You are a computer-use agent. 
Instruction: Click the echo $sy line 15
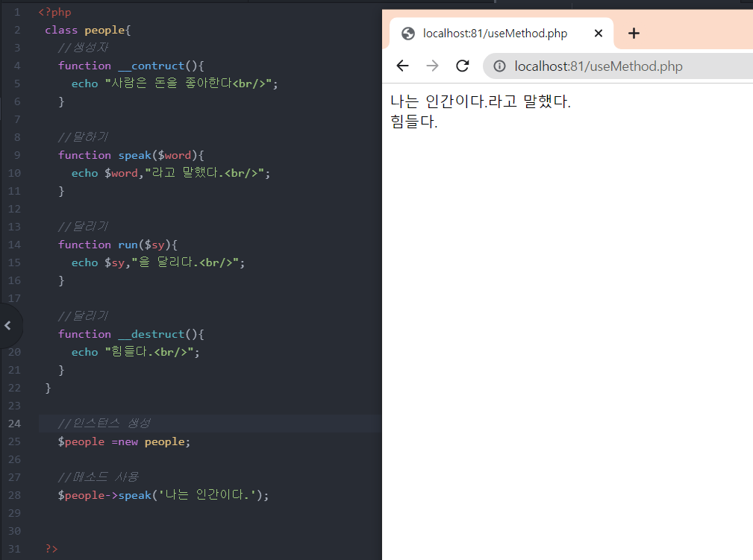[x=158, y=262]
